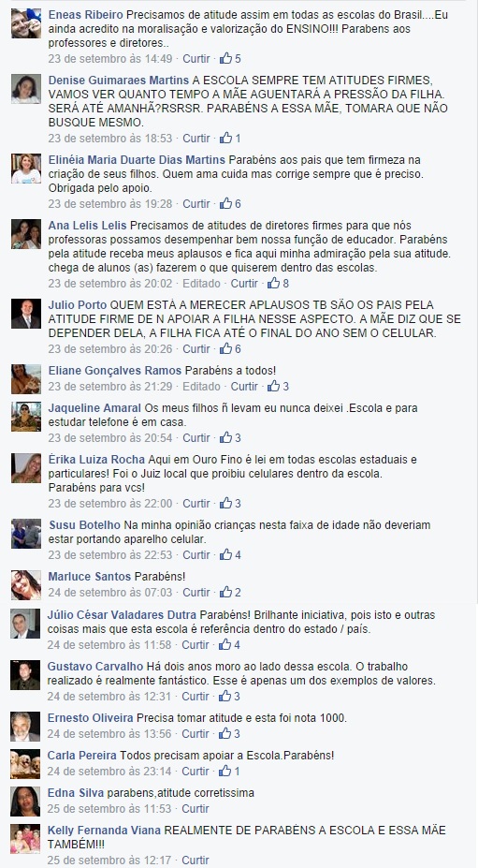Click the timestamp 23 de setembro às 14:49
The height and width of the screenshot is (868, 478).
(110, 58)
